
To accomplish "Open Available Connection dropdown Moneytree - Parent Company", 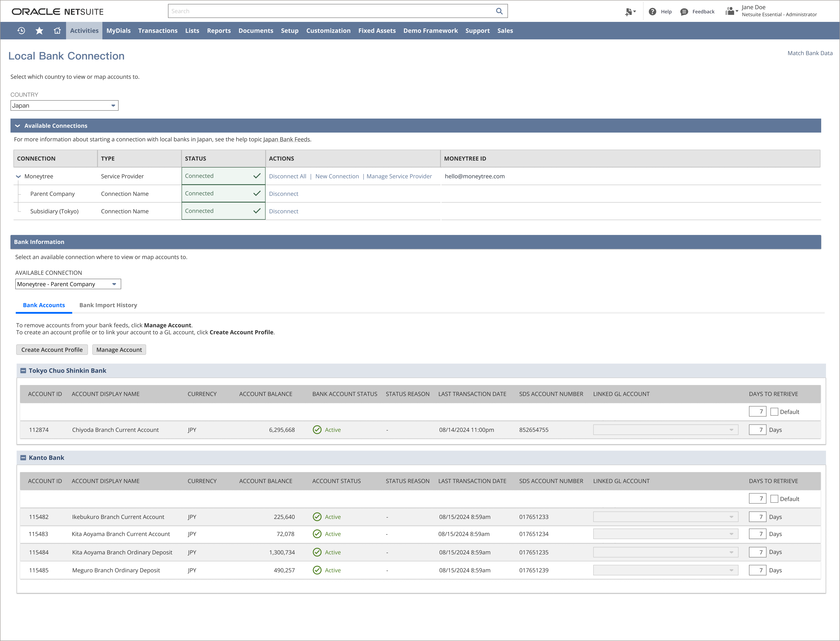I will (68, 284).
